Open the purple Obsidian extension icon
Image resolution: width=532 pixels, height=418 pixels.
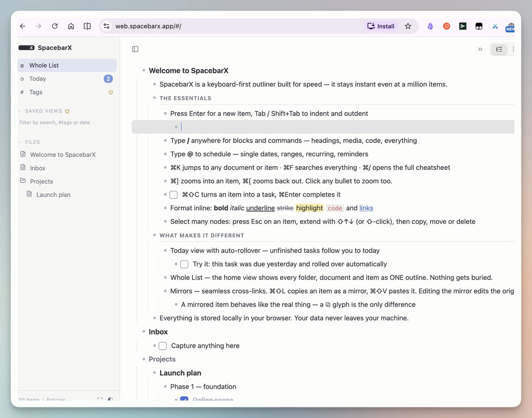[x=430, y=26]
